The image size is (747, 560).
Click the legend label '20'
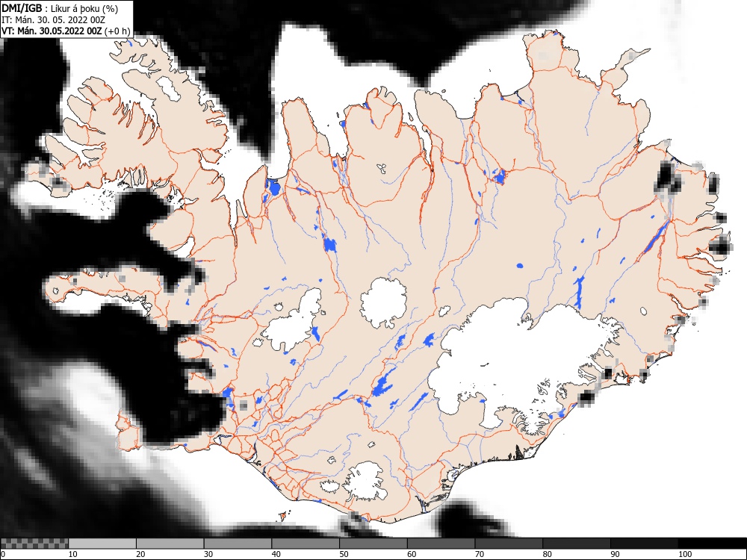click(140, 554)
